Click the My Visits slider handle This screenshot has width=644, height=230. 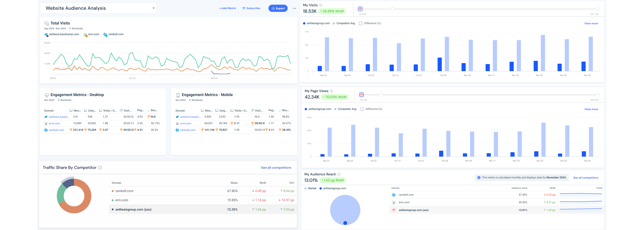[392, 9]
